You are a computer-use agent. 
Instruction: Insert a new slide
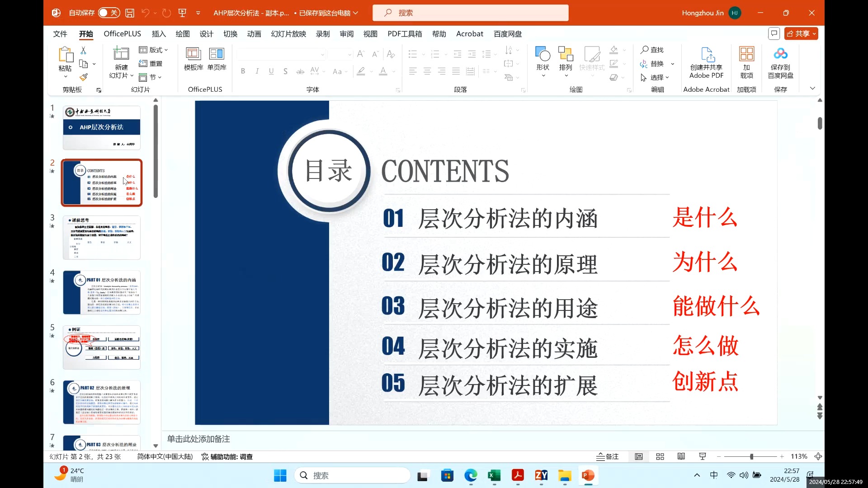tap(121, 54)
